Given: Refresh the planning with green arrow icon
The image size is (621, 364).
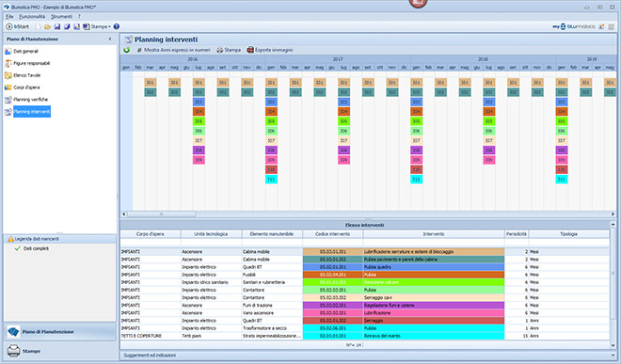Looking at the screenshot, I should click(x=126, y=50).
